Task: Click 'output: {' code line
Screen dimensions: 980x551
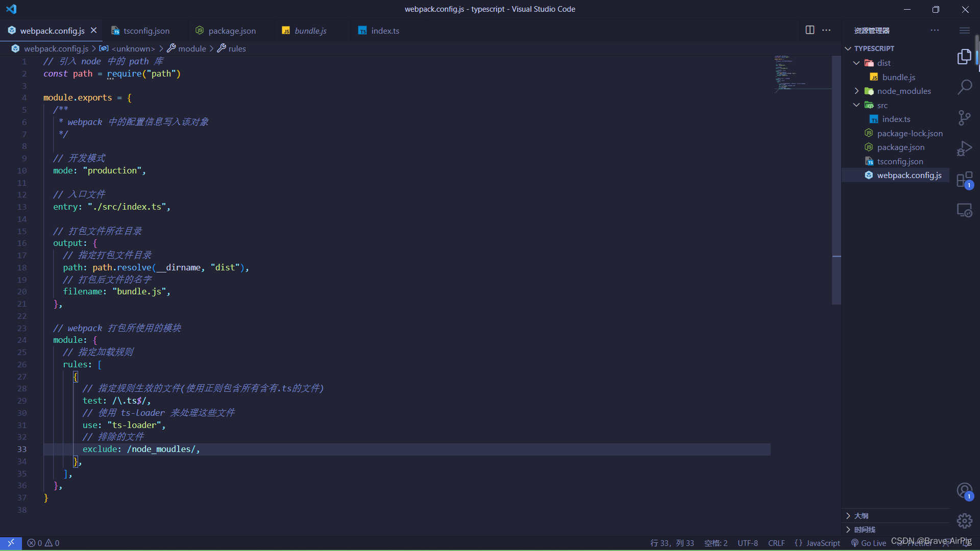Action: pos(75,243)
